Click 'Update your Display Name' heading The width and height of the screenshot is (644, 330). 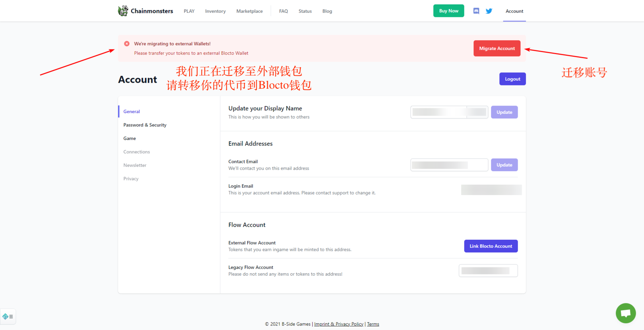coord(265,108)
